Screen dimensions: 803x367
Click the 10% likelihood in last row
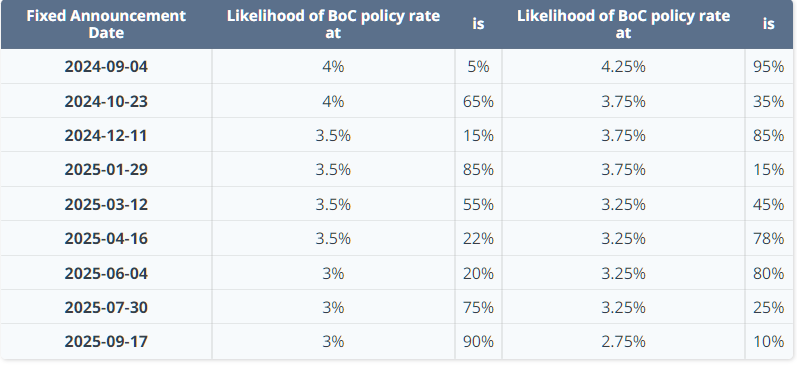point(768,341)
